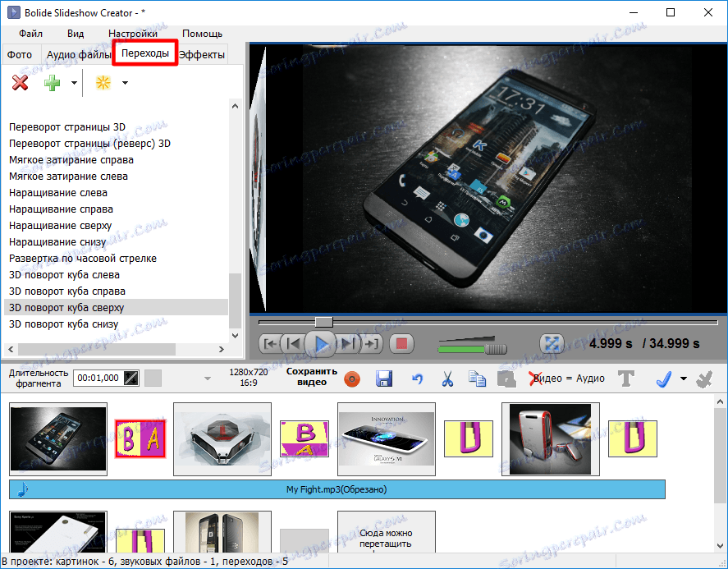
Task: Click the record button on the toolbar
Action: click(x=352, y=379)
